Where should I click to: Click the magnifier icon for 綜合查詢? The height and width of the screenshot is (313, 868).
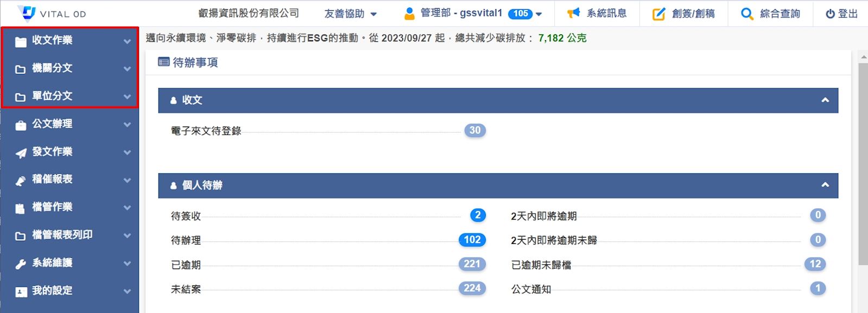747,14
